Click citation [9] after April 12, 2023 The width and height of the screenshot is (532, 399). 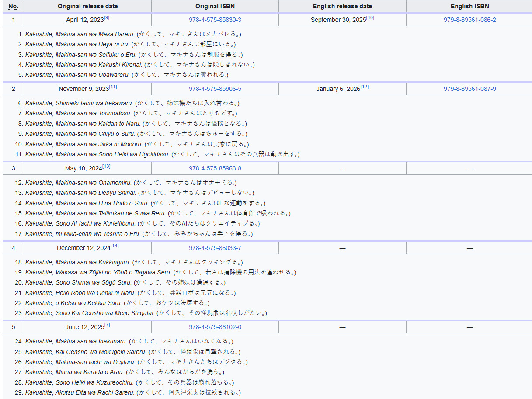(x=107, y=18)
